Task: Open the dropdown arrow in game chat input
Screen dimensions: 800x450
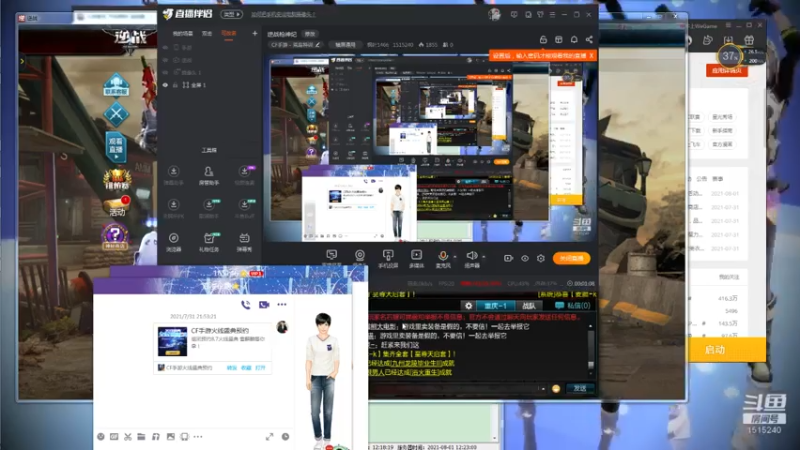Action: coord(543,389)
